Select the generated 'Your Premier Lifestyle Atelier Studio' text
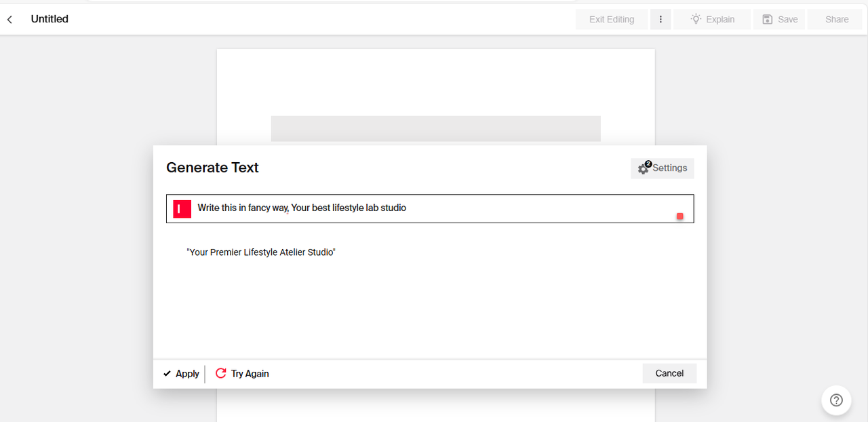Image resolution: width=868 pixels, height=422 pixels. point(261,252)
